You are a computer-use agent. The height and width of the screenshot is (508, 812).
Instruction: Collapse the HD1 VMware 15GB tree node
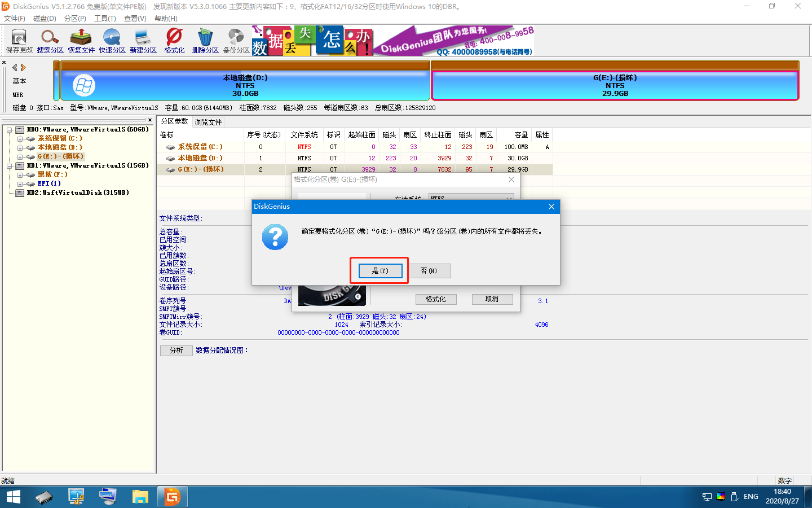(10, 166)
